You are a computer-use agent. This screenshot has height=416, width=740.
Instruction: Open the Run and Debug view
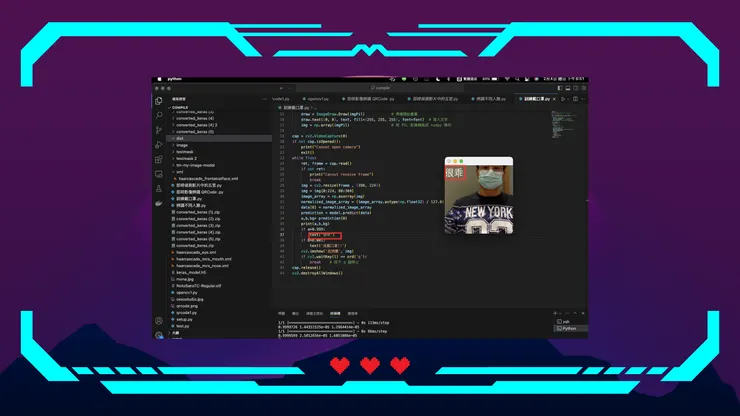[x=159, y=144]
